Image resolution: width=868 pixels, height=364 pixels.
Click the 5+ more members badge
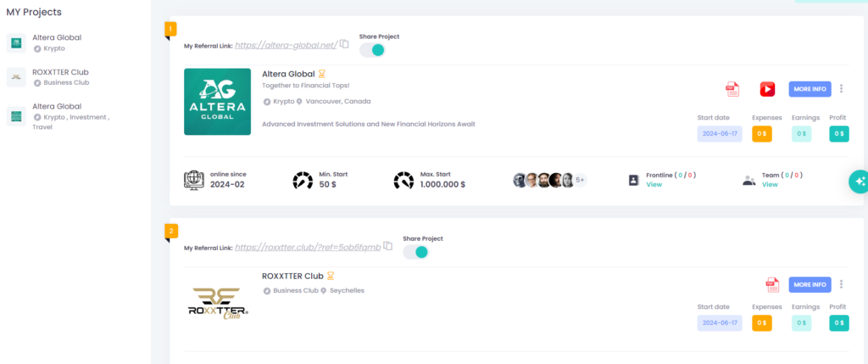coord(580,180)
